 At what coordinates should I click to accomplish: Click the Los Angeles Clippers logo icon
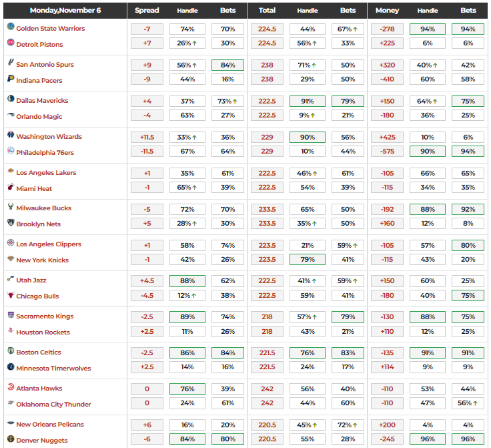click(x=11, y=242)
